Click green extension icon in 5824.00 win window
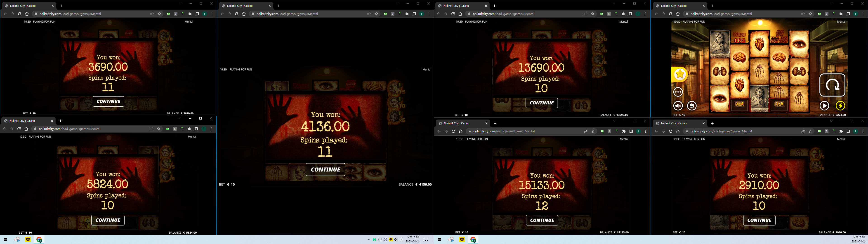 point(167,129)
